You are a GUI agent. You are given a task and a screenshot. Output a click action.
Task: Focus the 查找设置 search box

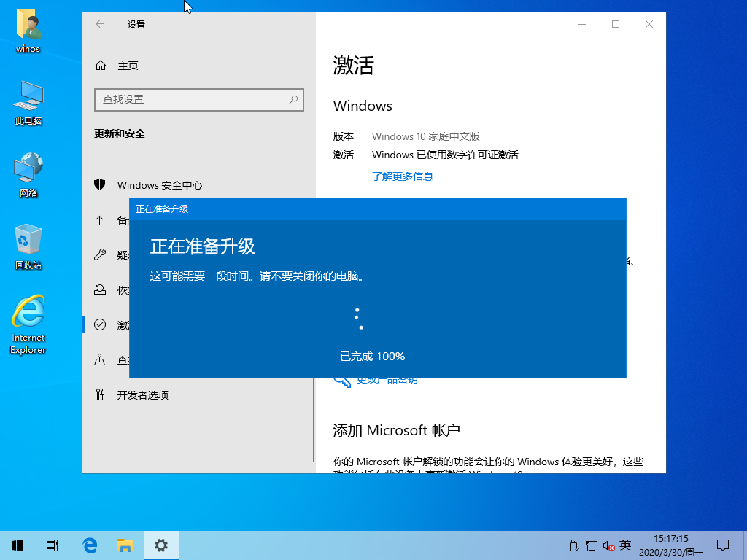click(x=198, y=99)
